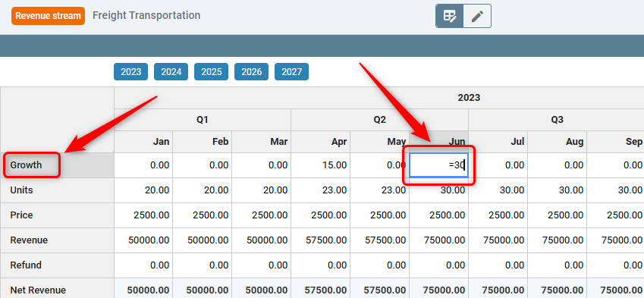Select the Refund row header
The image size is (644, 298).
57,265
